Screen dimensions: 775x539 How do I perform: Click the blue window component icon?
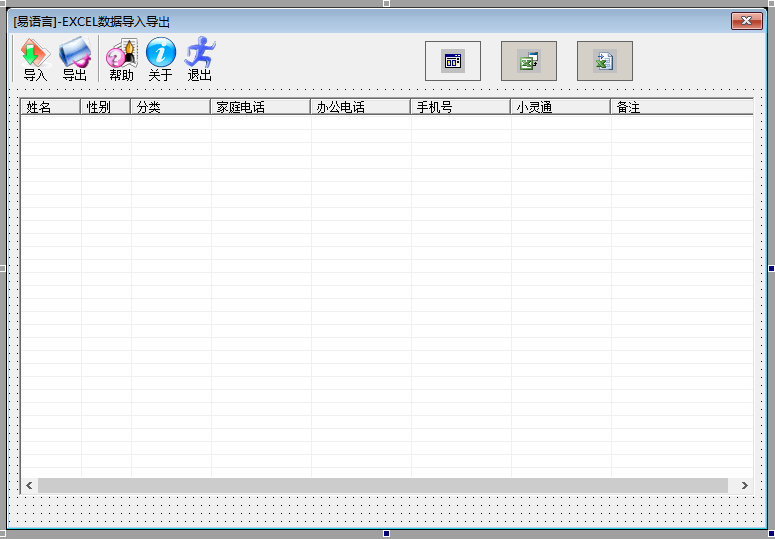453,61
